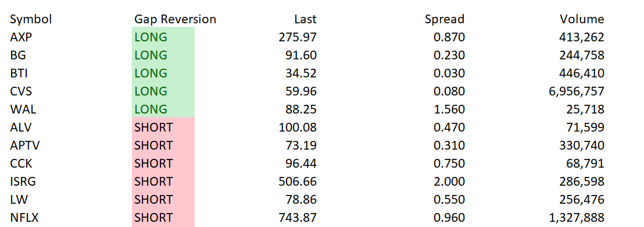Screen dimensions: 644x227
Task: Select the BTI last price 34.52
Action: tap(301, 73)
